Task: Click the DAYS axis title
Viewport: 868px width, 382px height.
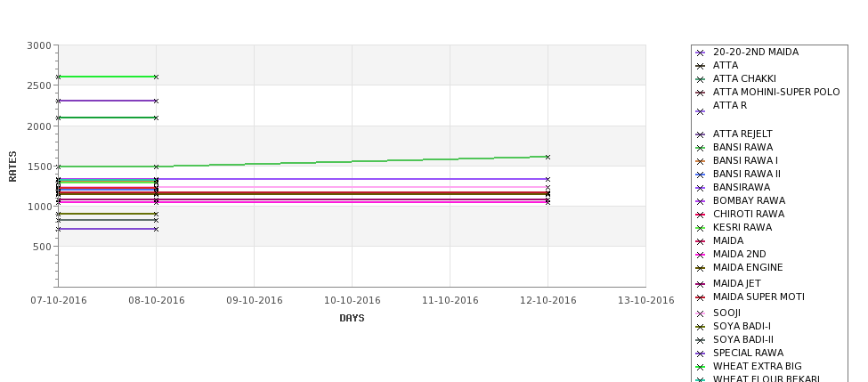Action: click(352, 318)
